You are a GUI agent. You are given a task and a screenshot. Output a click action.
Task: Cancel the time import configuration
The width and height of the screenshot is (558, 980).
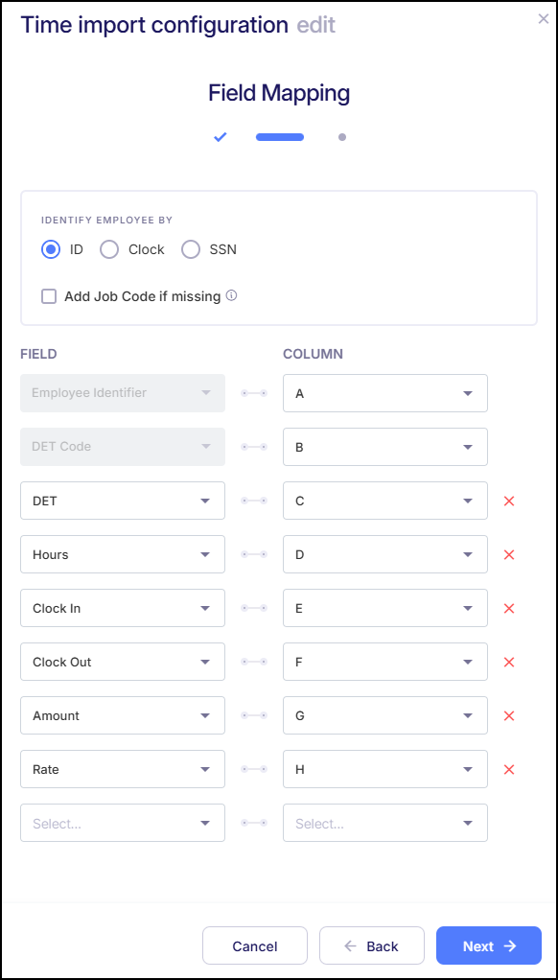pyautogui.click(x=254, y=945)
